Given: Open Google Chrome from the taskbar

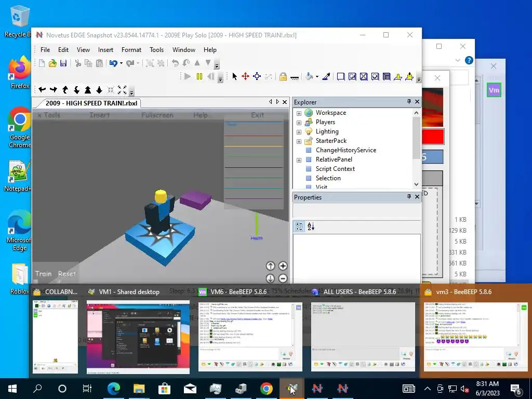Looking at the screenshot, I should point(267,389).
